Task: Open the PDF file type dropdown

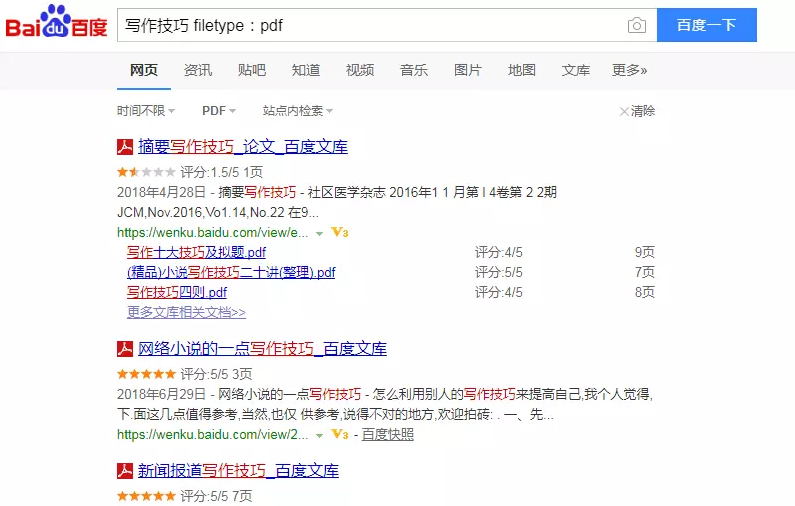Action: pos(219,111)
